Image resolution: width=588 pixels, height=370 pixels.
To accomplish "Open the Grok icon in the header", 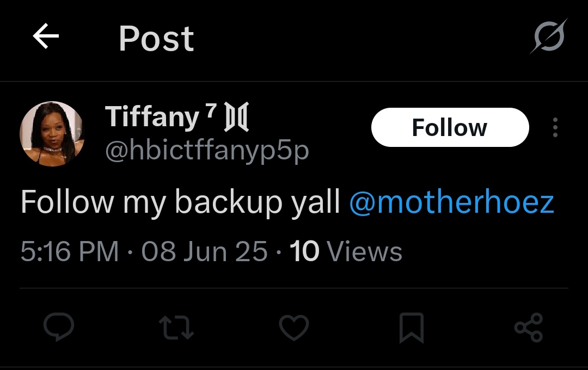I will pos(549,36).
